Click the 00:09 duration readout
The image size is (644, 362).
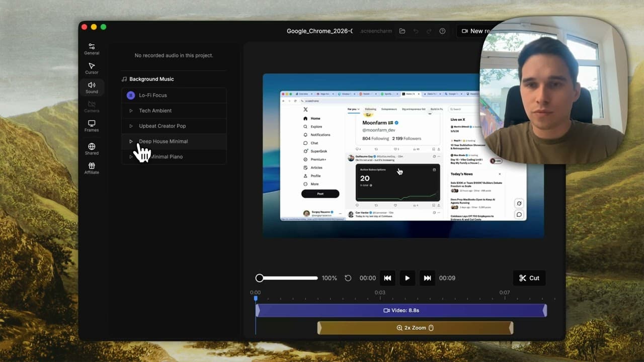tap(447, 278)
